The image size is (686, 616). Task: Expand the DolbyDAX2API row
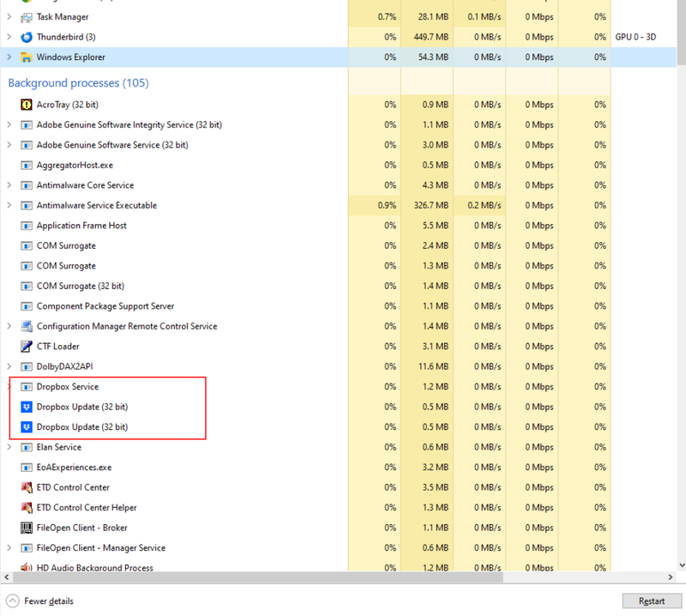coord(9,366)
